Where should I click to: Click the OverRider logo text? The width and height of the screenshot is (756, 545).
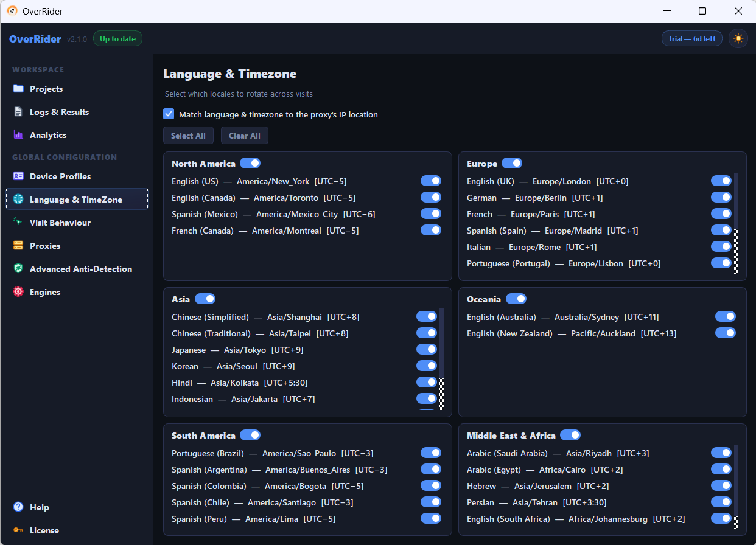(x=35, y=39)
